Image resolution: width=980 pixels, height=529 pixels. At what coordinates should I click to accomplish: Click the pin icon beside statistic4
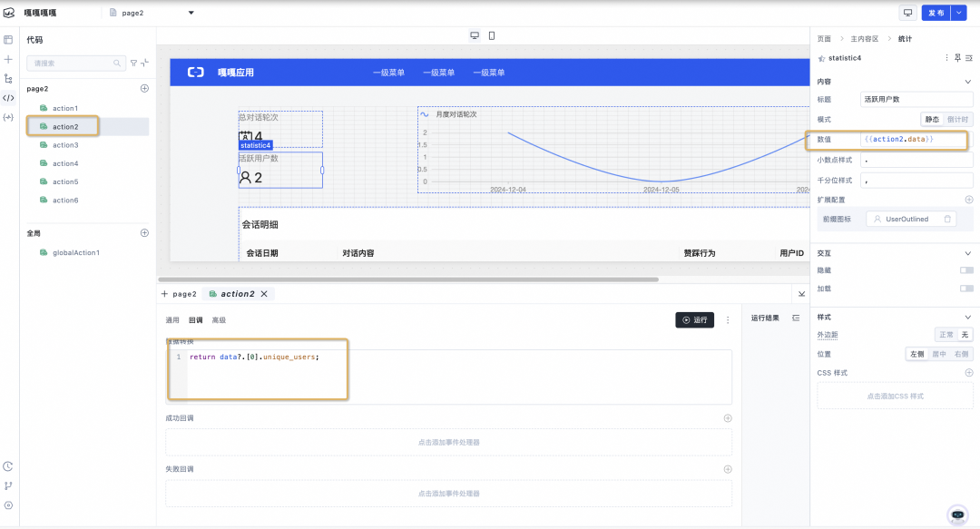pos(957,57)
